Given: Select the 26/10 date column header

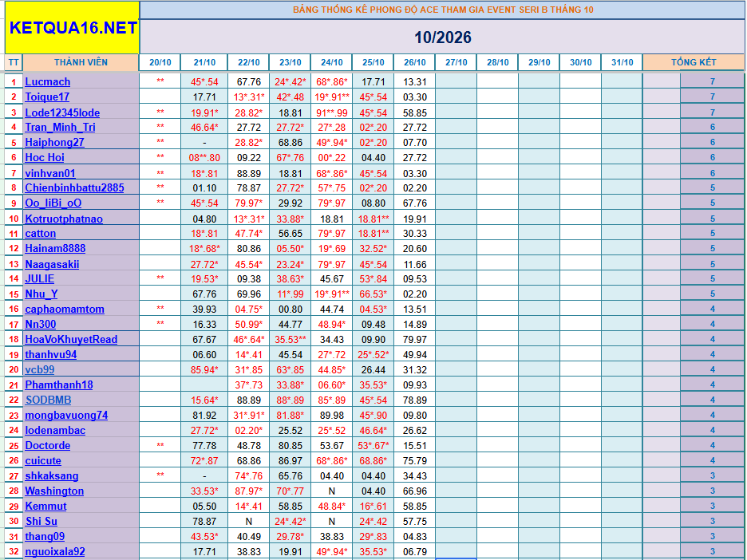Looking at the screenshot, I should (415, 62).
